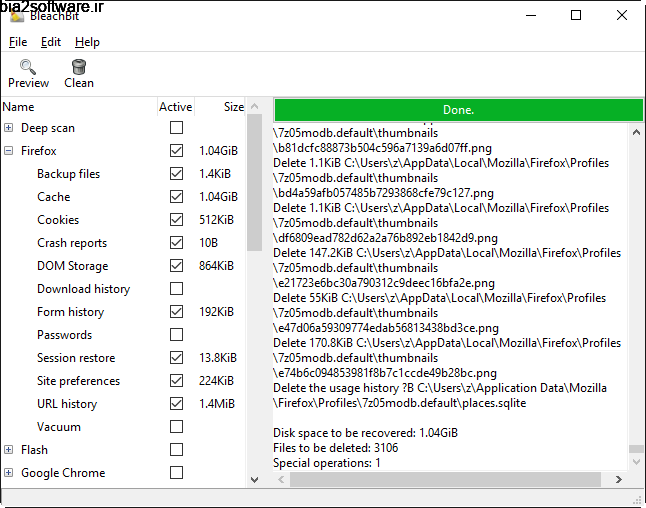This screenshot has width=646, height=508.
Task: Click the Active column header
Action: click(x=176, y=107)
